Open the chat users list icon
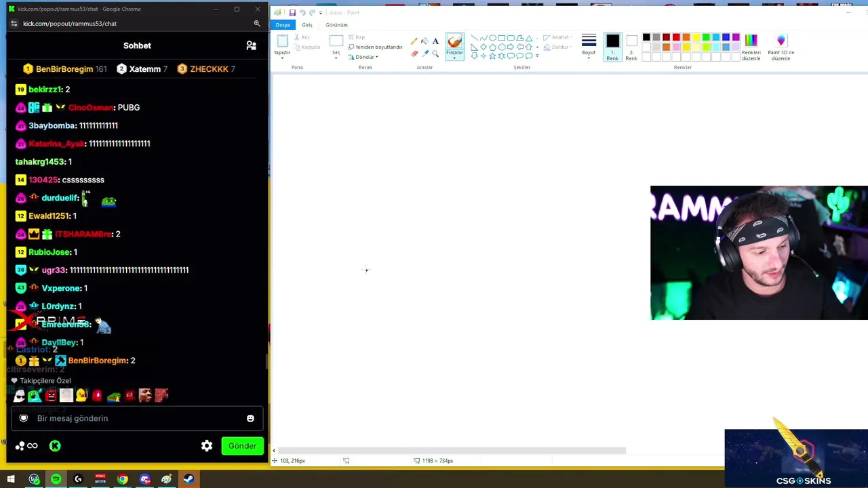Viewport: 868px width, 488px height. (x=251, y=45)
